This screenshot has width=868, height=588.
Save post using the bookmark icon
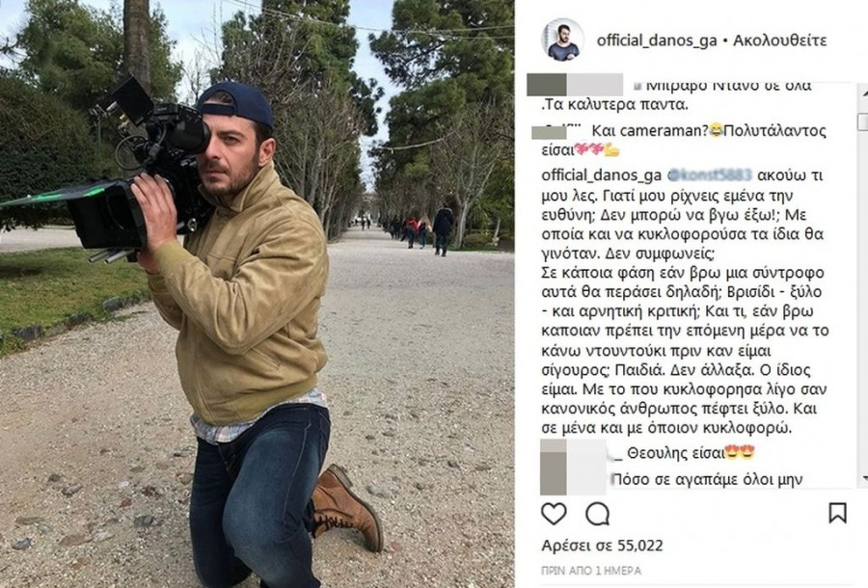tap(837, 513)
